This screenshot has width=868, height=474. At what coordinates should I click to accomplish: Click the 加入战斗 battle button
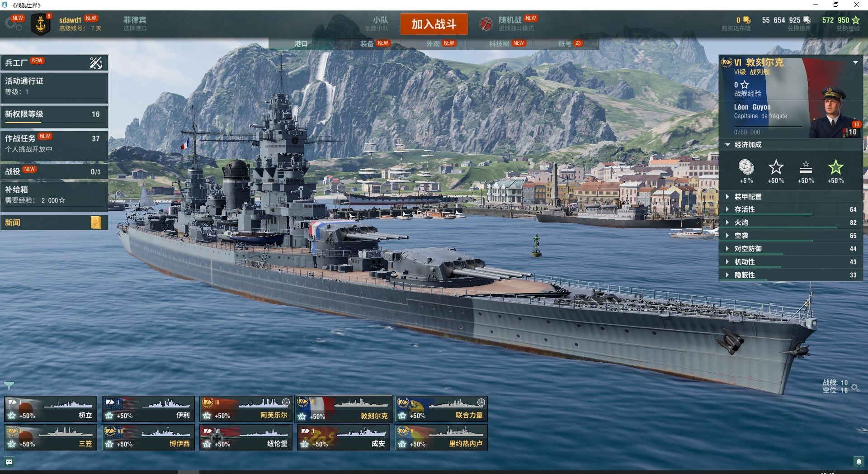[434, 24]
